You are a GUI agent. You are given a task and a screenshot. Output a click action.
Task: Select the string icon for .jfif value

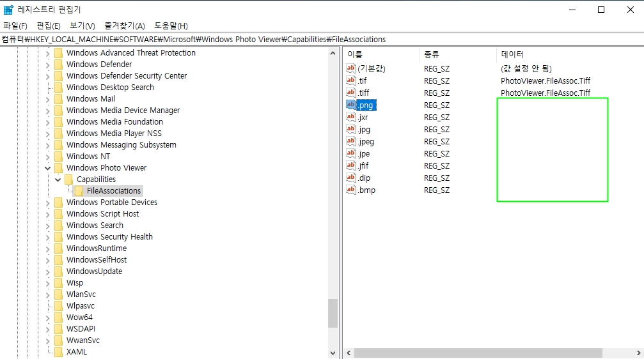coord(350,165)
